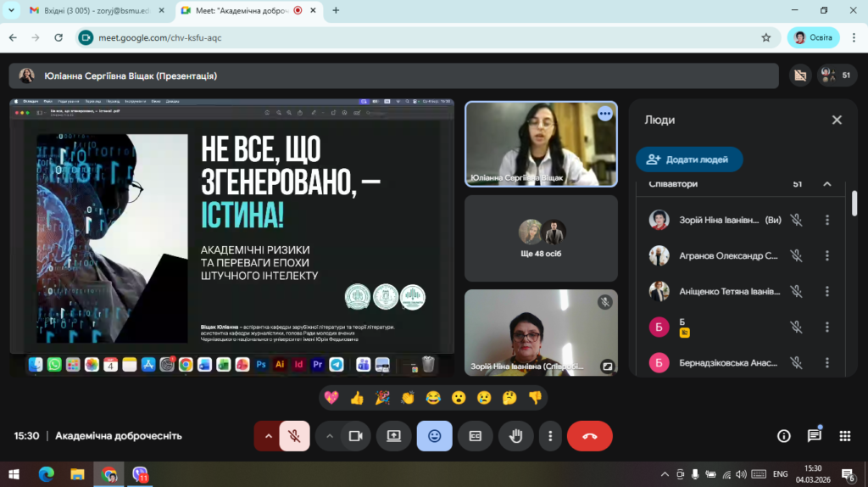Viewport: 868px width, 487px height.
Task: Click the raise hand icon
Action: click(x=515, y=436)
